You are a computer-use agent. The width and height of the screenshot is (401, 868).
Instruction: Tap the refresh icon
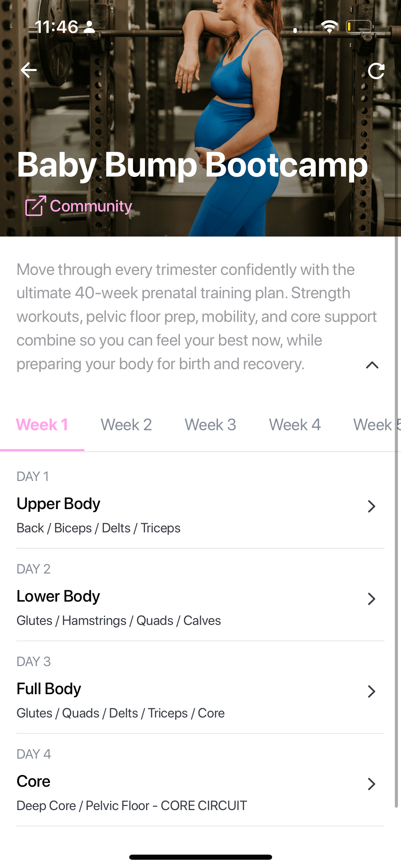(x=376, y=71)
